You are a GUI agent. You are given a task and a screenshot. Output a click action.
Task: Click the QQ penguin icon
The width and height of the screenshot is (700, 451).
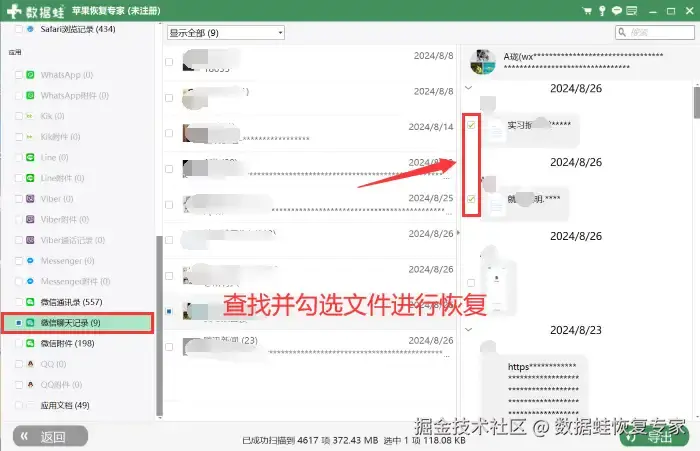pos(30,364)
